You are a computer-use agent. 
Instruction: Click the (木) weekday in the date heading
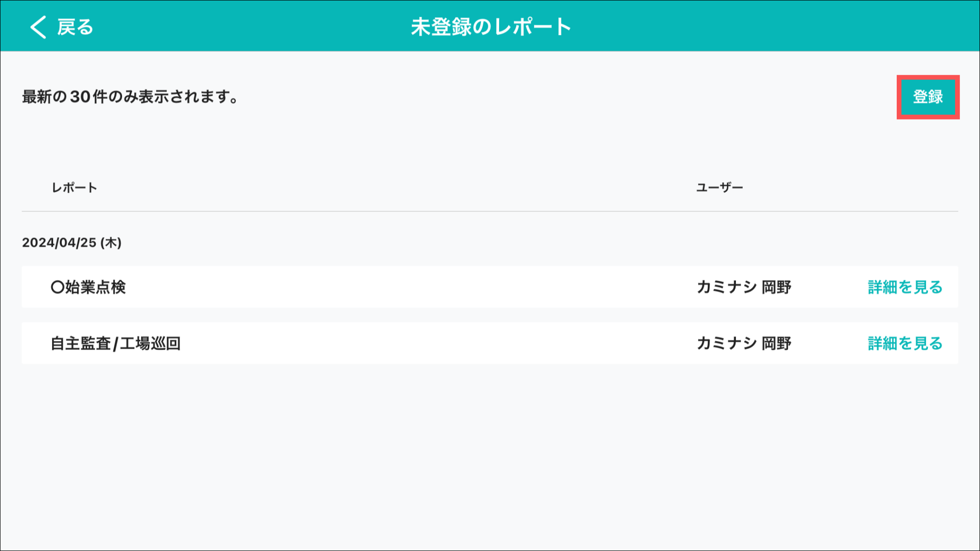[x=111, y=242]
